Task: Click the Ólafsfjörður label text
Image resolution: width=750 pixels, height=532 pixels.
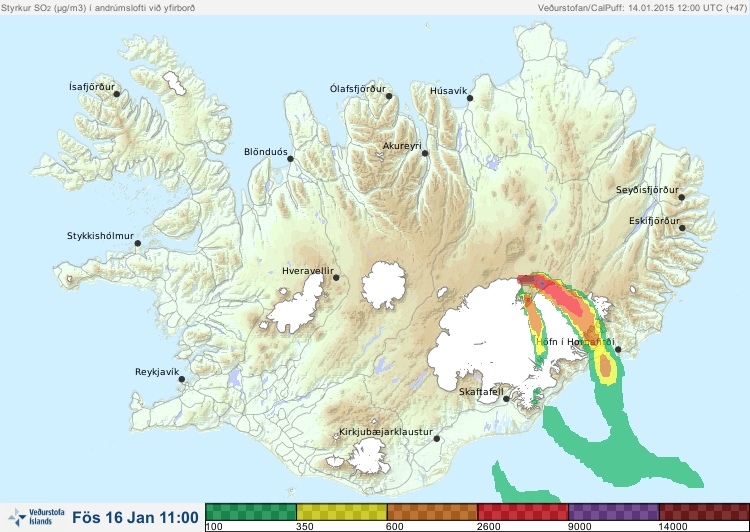Action: 358,89
